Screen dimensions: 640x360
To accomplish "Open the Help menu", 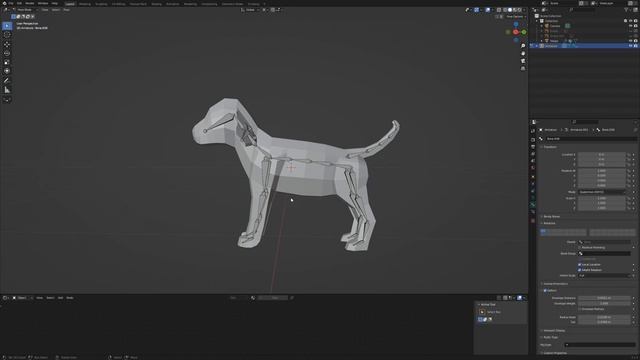I will click(55, 3).
